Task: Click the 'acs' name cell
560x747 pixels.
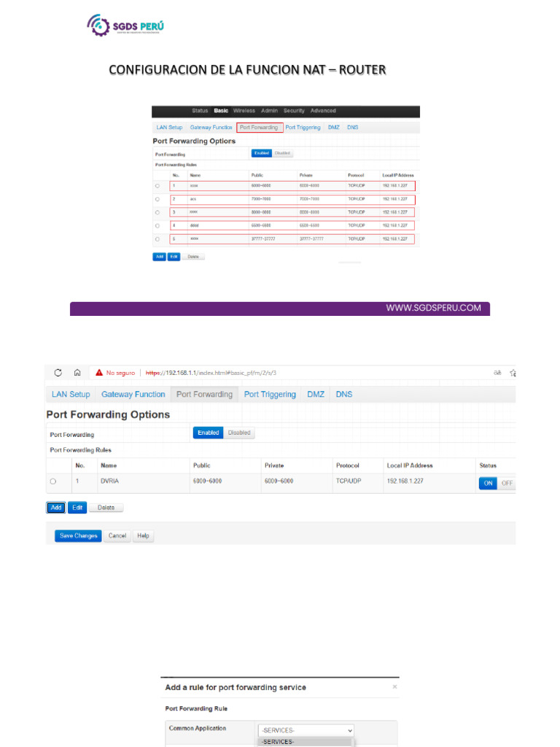Action: (192, 199)
